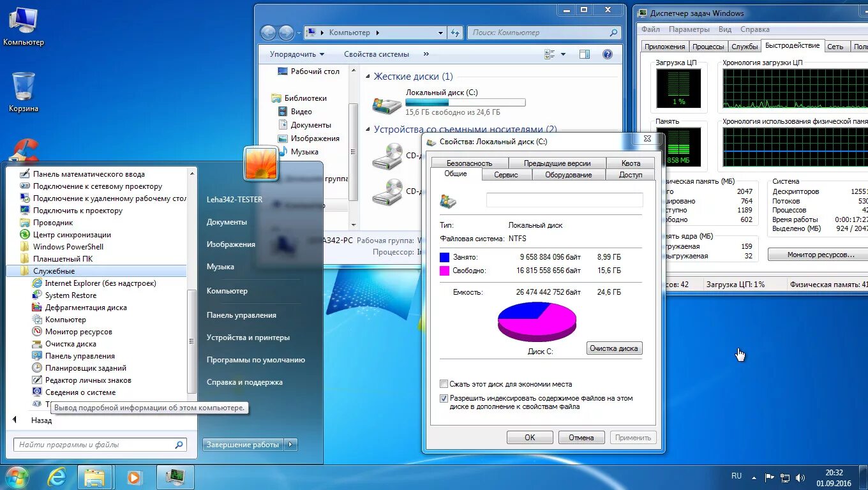Viewport: 868px width, 490px height.
Task: Click the Windows Start orb
Action: 17,477
